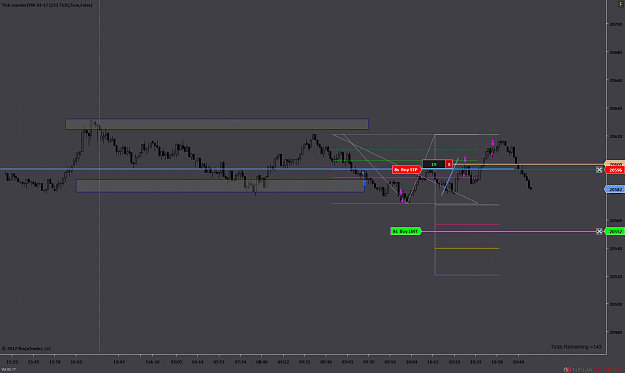The width and height of the screenshot is (625, 373).
Task: Select the bottom blue Fibonacci level line
Action: 467,275
